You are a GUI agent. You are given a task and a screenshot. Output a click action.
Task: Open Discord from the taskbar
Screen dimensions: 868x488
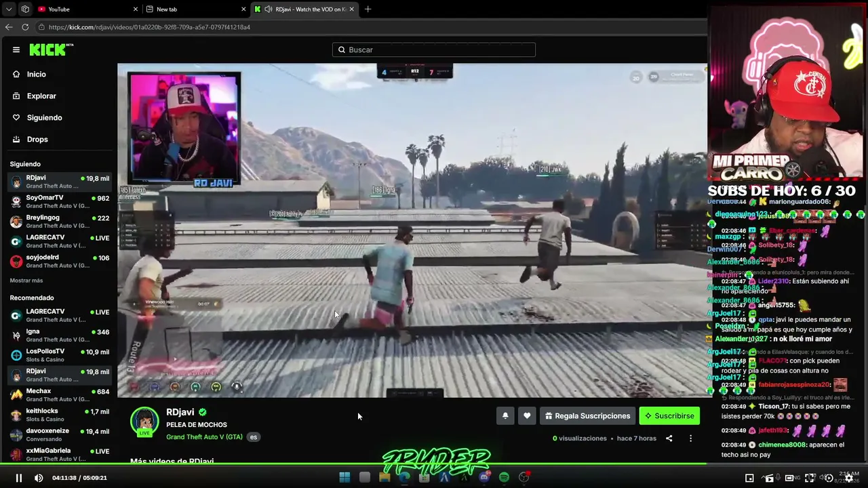click(x=484, y=477)
